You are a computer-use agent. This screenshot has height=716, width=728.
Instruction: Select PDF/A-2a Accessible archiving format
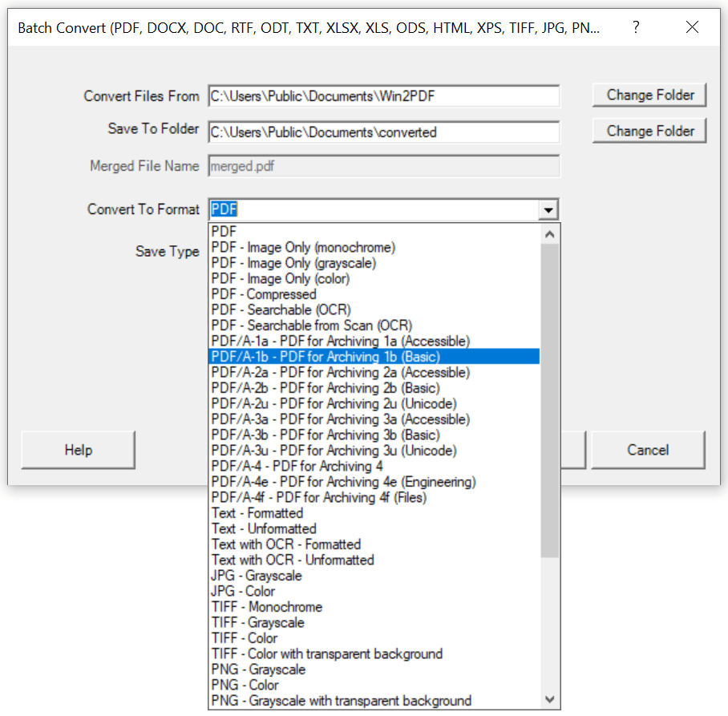(374, 372)
